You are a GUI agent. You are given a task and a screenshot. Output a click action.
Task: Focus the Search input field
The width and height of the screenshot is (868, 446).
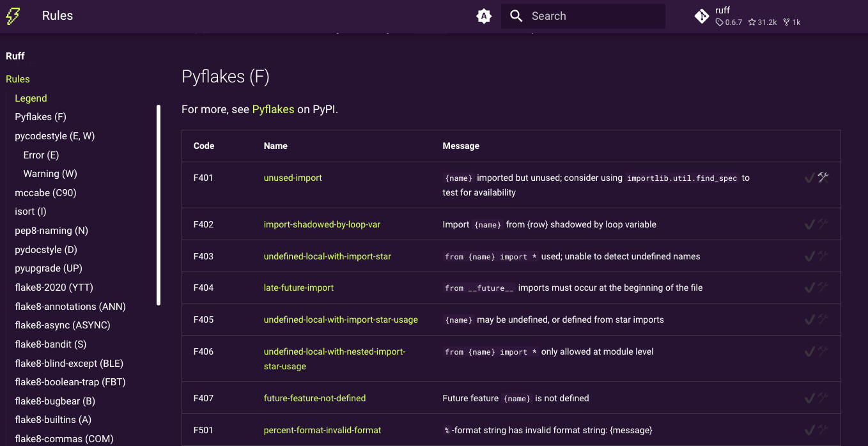[x=583, y=16]
